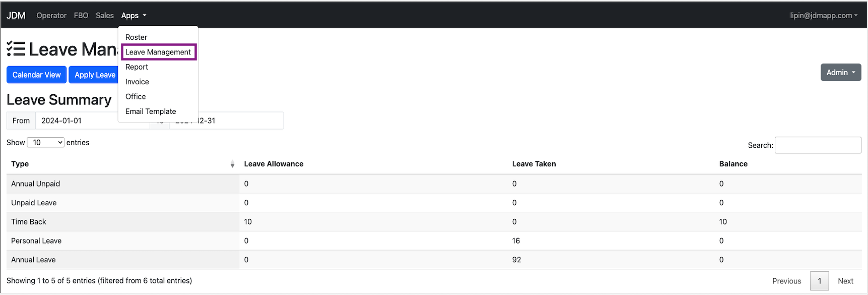This screenshot has height=295, width=868.
Task: Select Roster from the Apps menu
Action: click(136, 37)
